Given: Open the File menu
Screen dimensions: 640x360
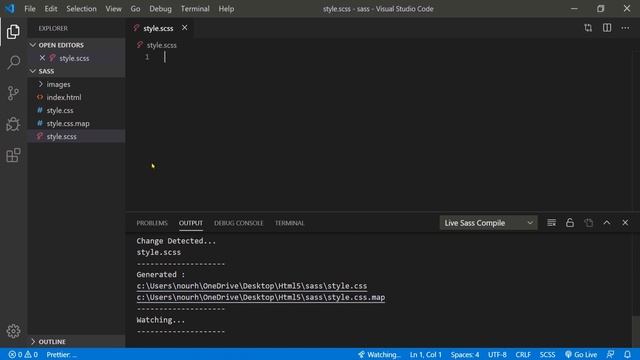Looking at the screenshot, I should (30, 9).
